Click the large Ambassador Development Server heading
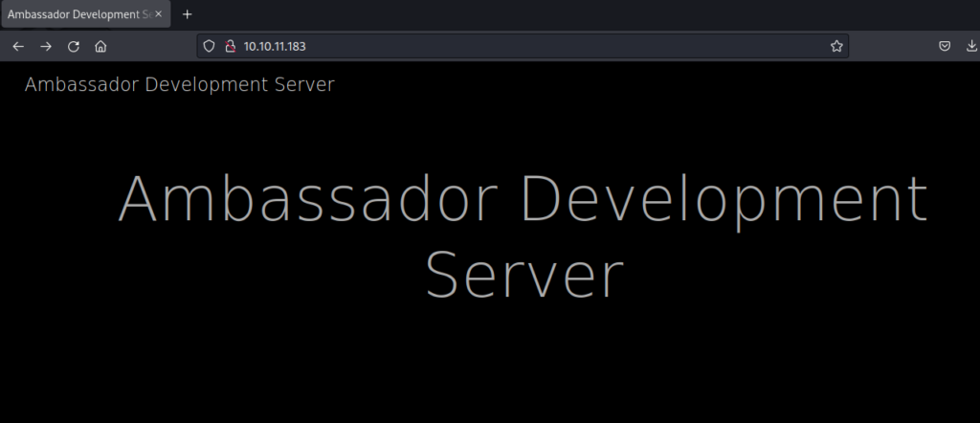This screenshot has height=423, width=980. (x=523, y=234)
